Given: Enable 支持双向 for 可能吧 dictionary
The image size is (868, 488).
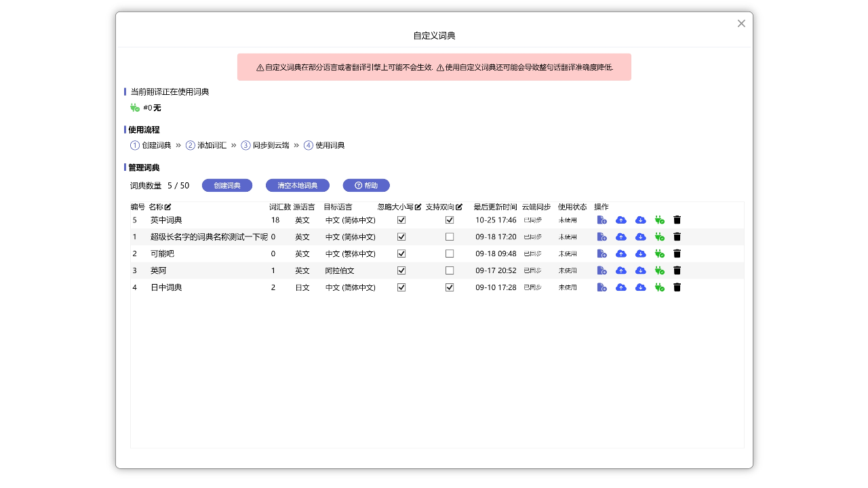Looking at the screenshot, I should (x=450, y=253).
